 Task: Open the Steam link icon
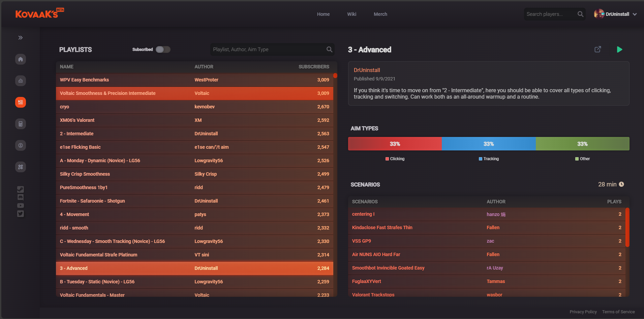21,189
